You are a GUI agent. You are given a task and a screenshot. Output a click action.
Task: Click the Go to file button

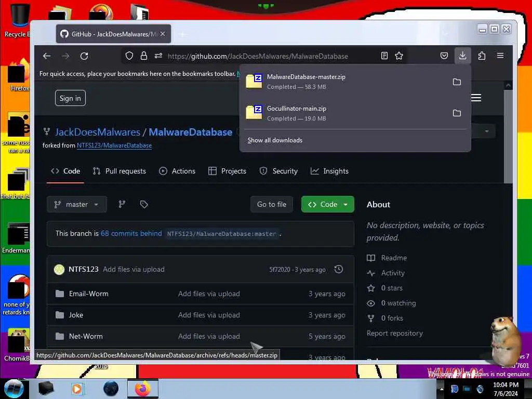pyautogui.click(x=271, y=204)
